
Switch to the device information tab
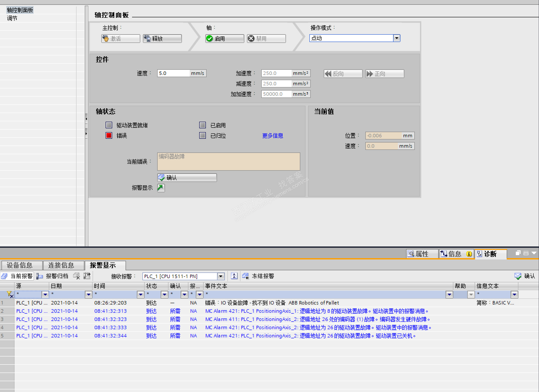click(x=20, y=265)
